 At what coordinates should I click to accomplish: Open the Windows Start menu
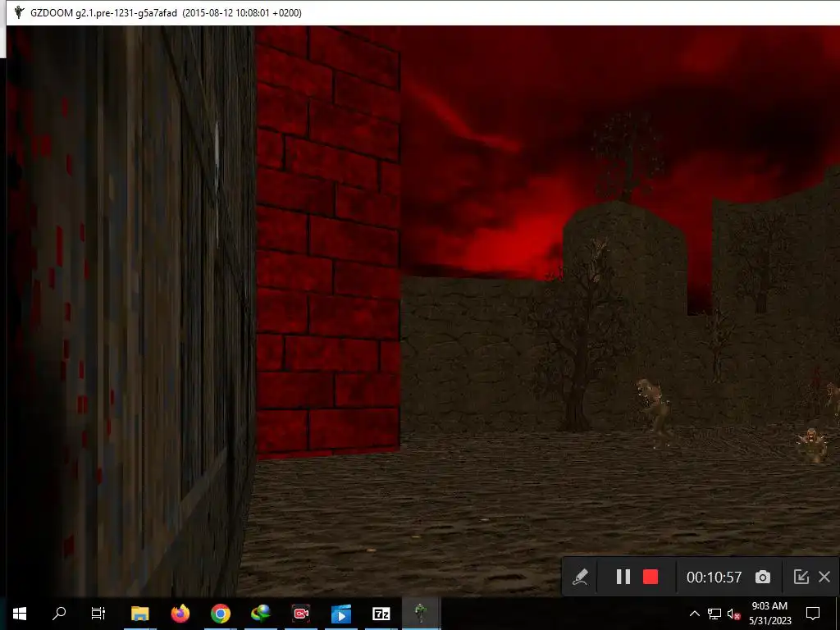(x=20, y=614)
